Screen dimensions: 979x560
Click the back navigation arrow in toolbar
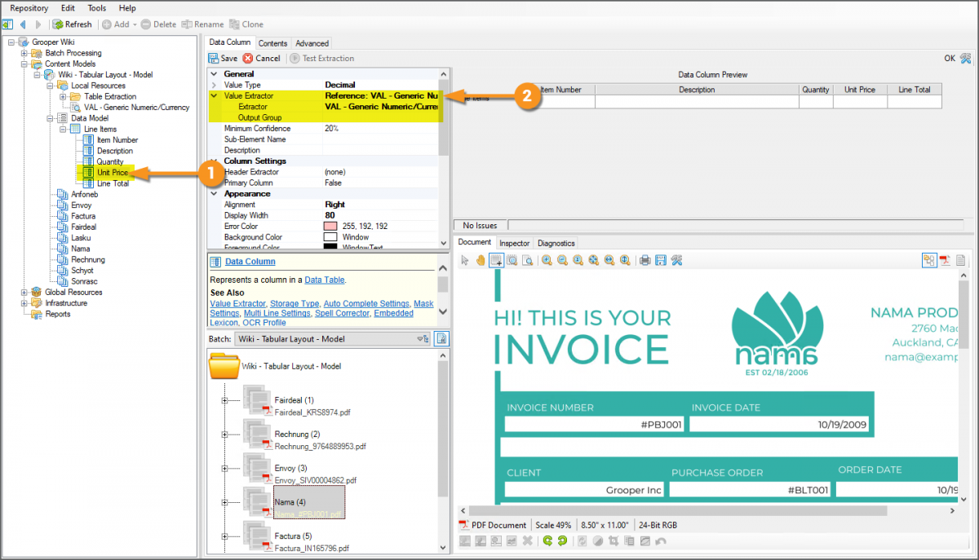(x=23, y=24)
